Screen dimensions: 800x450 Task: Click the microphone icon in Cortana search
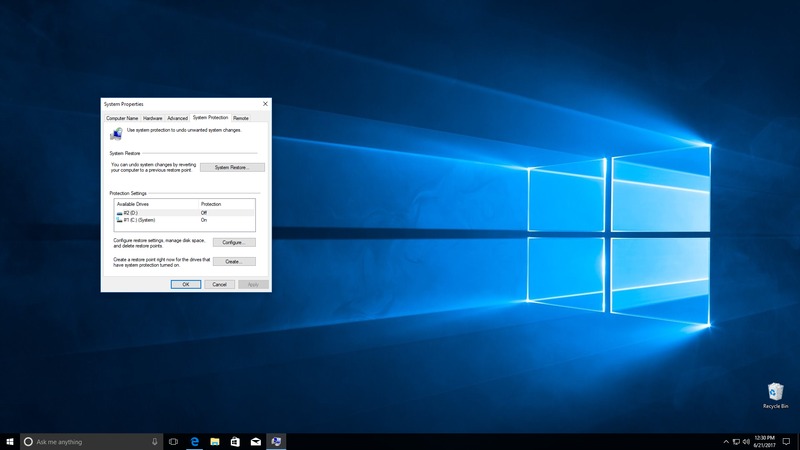154,441
